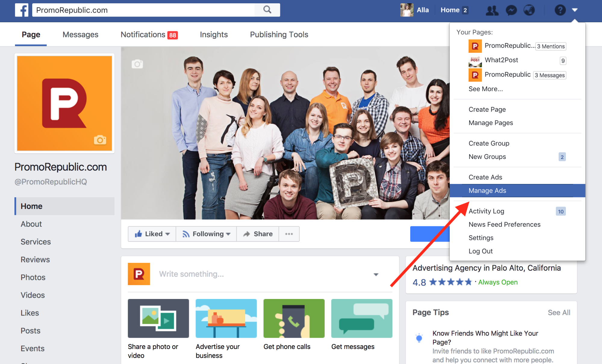Click the 4.8 star rating

(442, 282)
